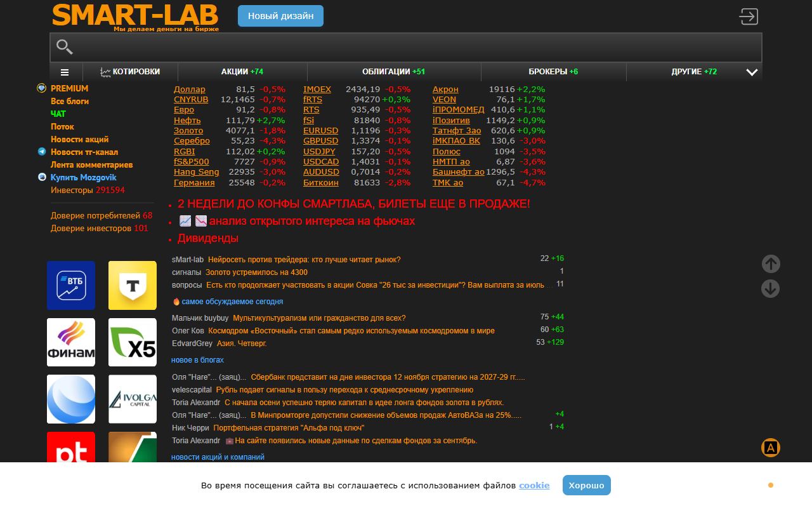Screen dimensions: 812x508
Task: Click the scroll up arrow icon
Action: click(771, 264)
